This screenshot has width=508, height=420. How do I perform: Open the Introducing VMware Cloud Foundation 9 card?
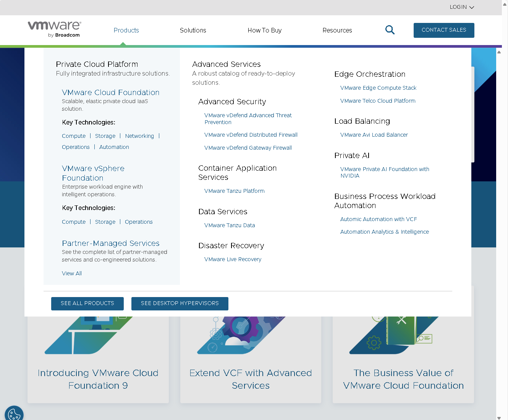coord(98,379)
